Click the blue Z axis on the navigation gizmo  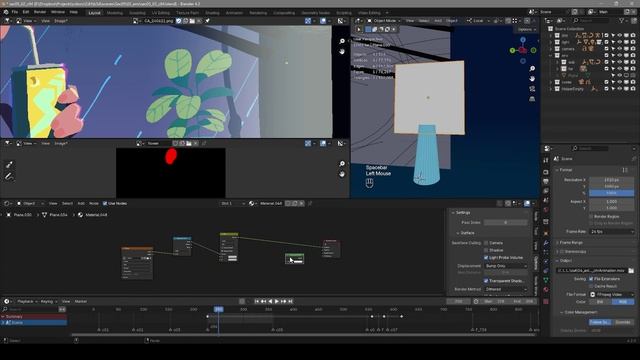(x=523, y=40)
